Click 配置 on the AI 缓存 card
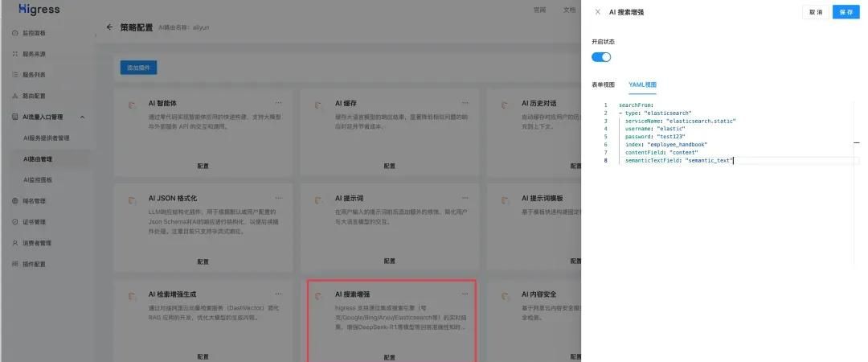The height and width of the screenshot is (362, 868). point(390,166)
